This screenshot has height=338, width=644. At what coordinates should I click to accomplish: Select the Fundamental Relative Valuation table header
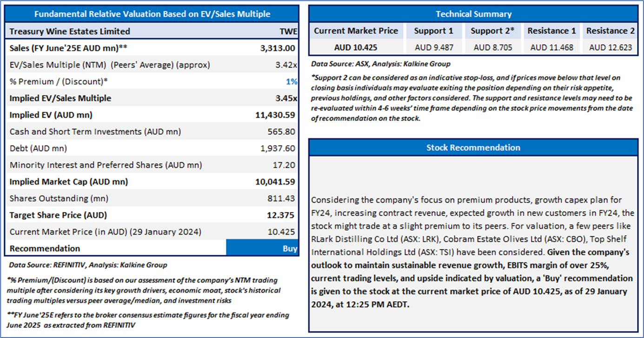tap(152, 14)
